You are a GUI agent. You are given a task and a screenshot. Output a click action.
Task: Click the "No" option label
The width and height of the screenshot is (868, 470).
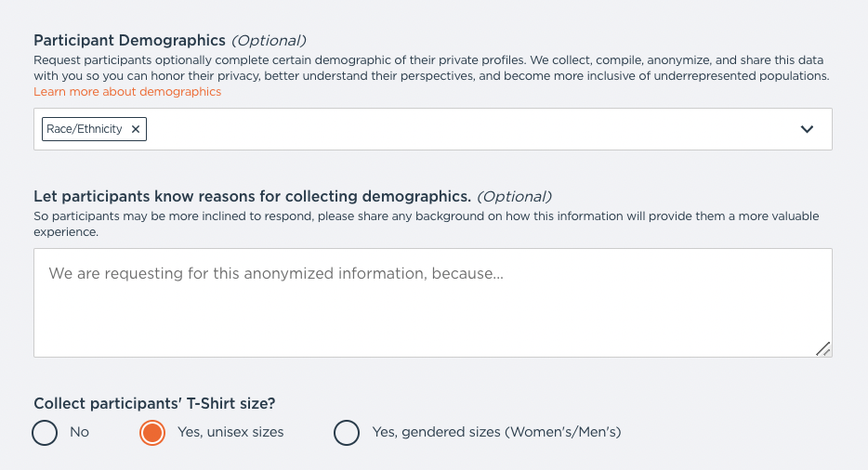(x=80, y=432)
